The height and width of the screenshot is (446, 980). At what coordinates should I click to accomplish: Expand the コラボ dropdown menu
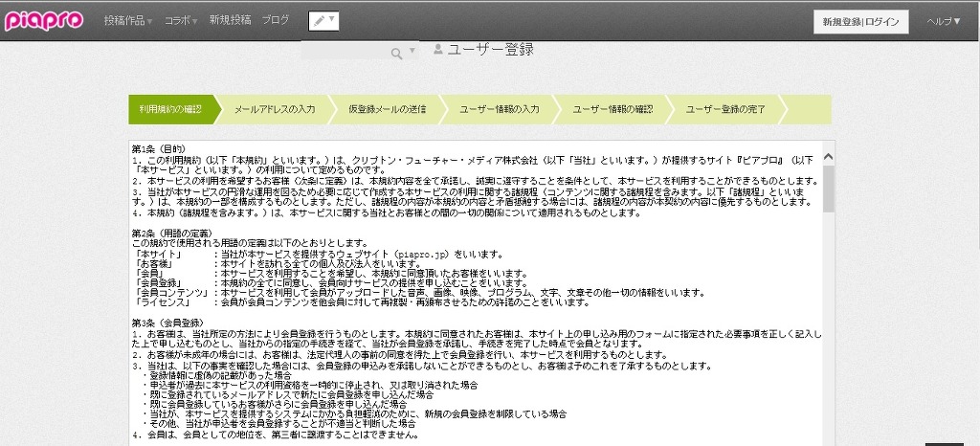point(181,20)
